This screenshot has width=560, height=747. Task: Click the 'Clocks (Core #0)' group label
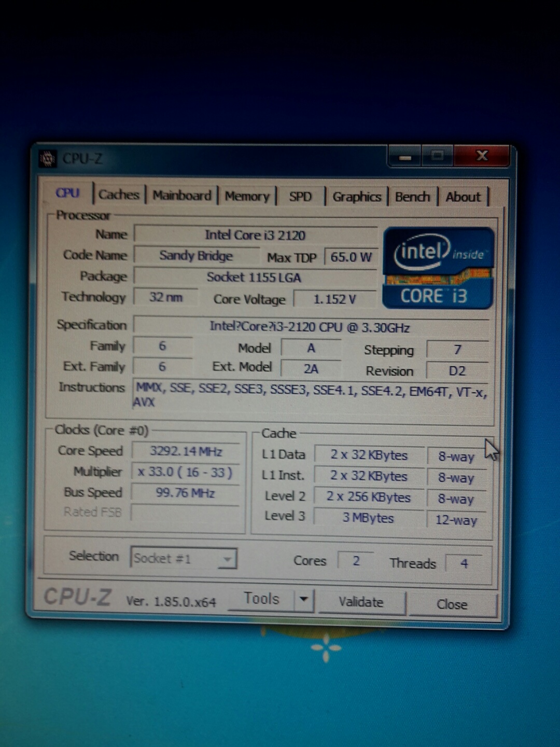pyautogui.click(x=102, y=430)
